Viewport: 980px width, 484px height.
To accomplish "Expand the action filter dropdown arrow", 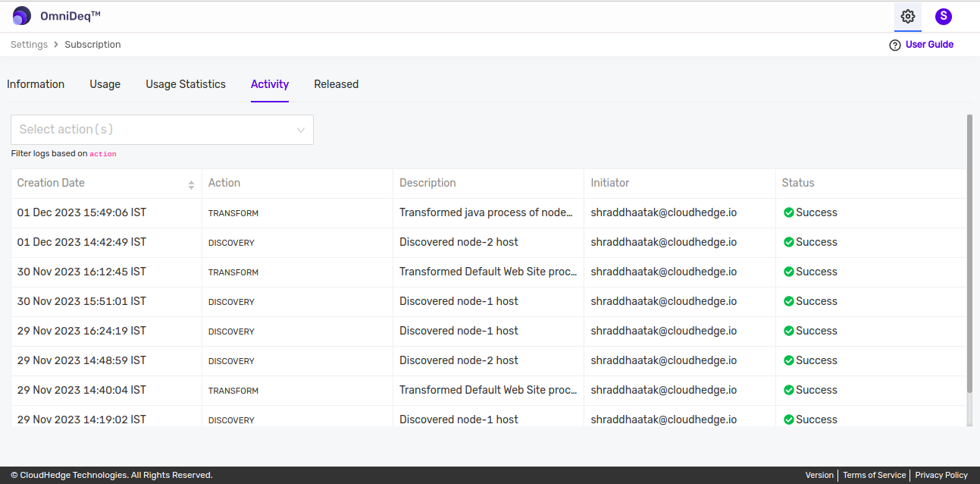I will coord(300,130).
